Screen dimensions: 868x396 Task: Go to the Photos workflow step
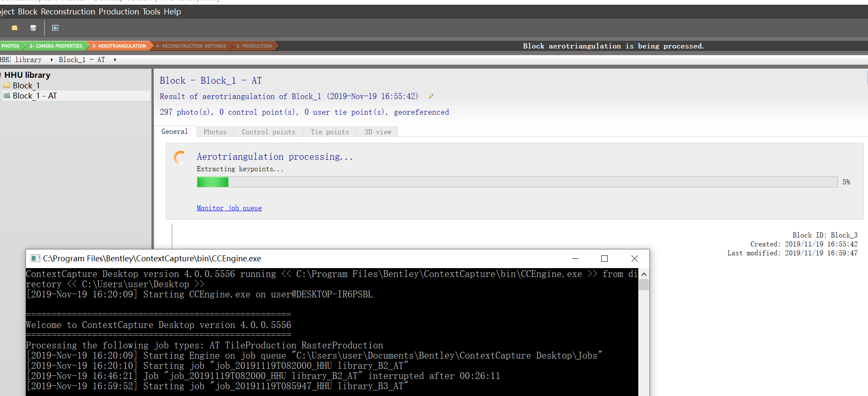tap(11, 46)
